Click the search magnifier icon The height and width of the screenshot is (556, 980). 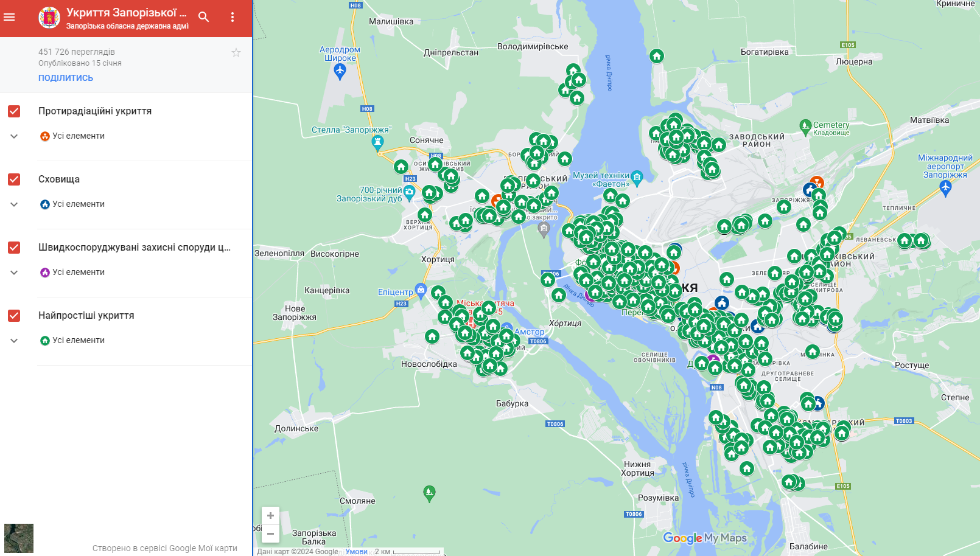[204, 17]
